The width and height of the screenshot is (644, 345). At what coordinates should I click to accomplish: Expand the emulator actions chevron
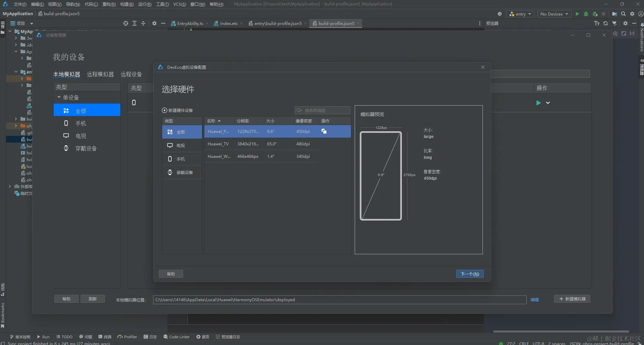point(548,103)
